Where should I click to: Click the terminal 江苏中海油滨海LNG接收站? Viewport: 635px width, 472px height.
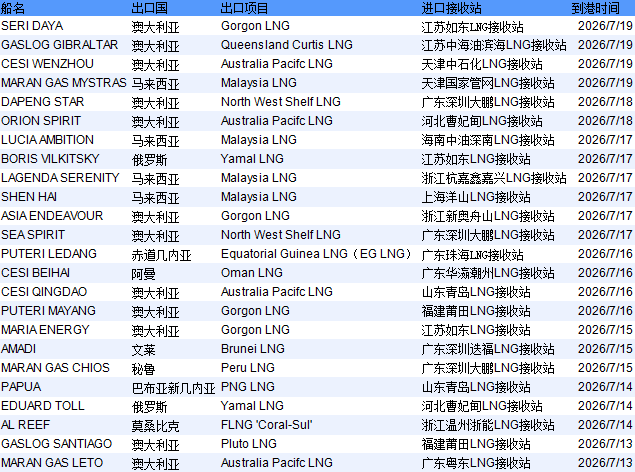tap(494, 45)
